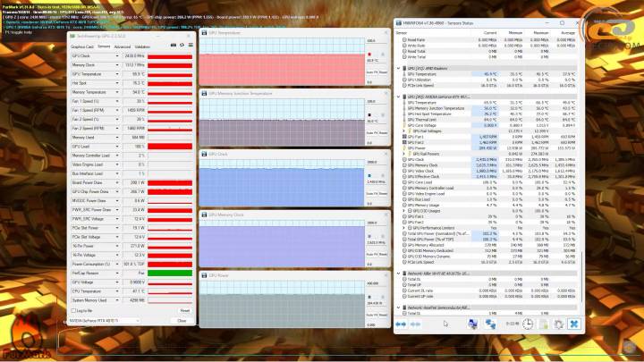Open the GPU Load sensor dropdown arrow
The image size is (644, 362).
(x=117, y=147)
